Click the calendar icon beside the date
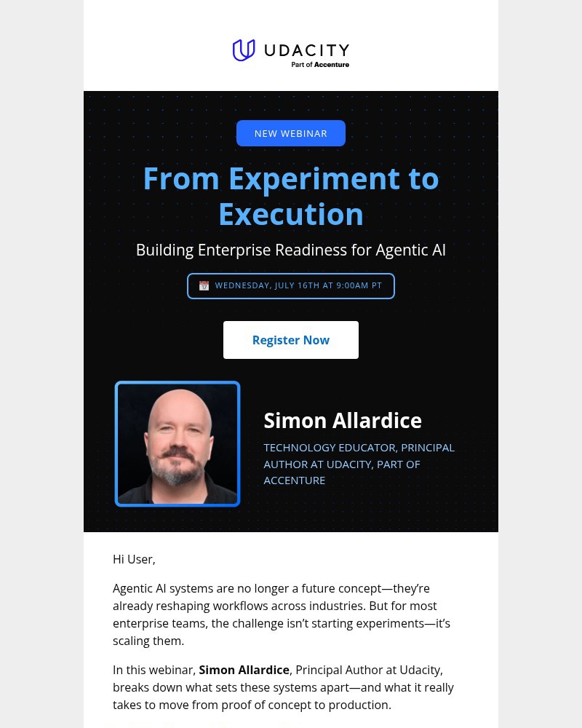The image size is (582, 728). point(204,285)
